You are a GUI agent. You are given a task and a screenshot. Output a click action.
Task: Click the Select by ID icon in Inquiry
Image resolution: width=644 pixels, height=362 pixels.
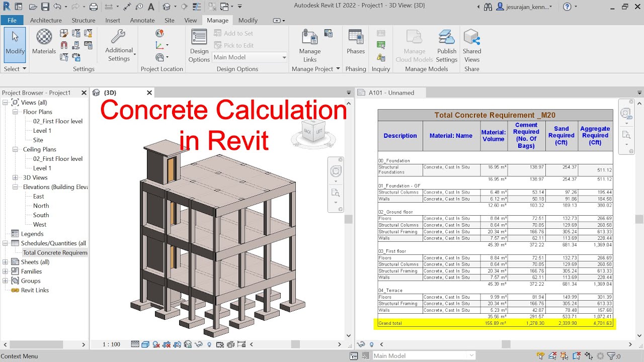pos(381,45)
